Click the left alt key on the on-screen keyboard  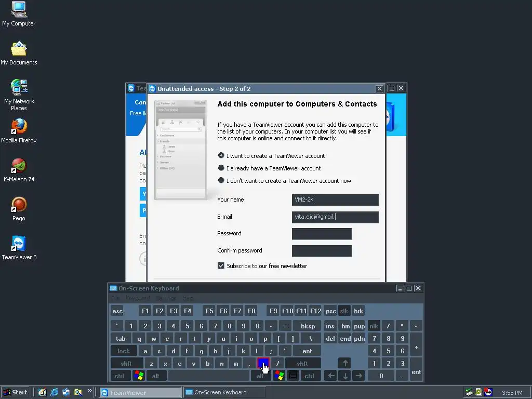point(156,376)
